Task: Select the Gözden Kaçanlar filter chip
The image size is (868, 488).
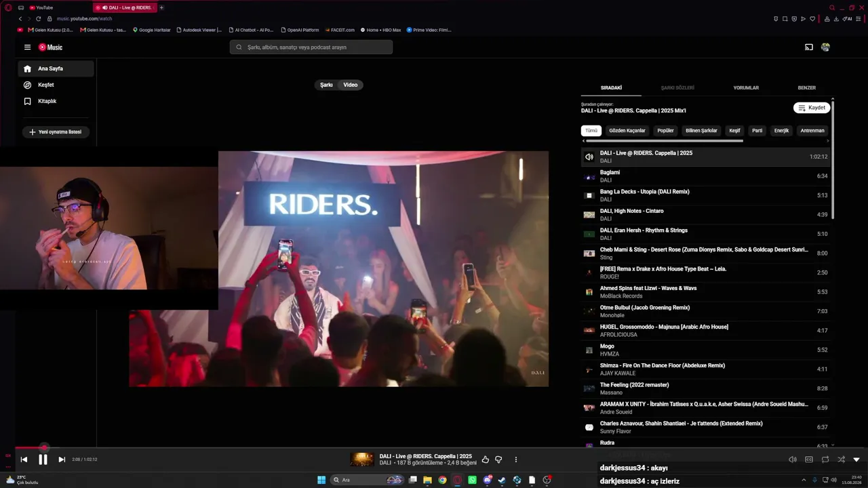Action: click(x=627, y=131)
